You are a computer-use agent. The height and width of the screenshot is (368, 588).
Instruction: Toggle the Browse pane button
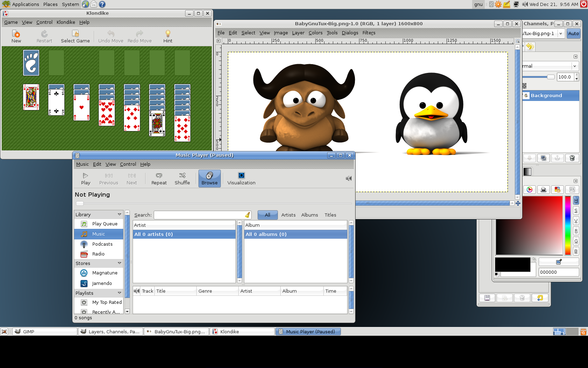tap(209, 178)
